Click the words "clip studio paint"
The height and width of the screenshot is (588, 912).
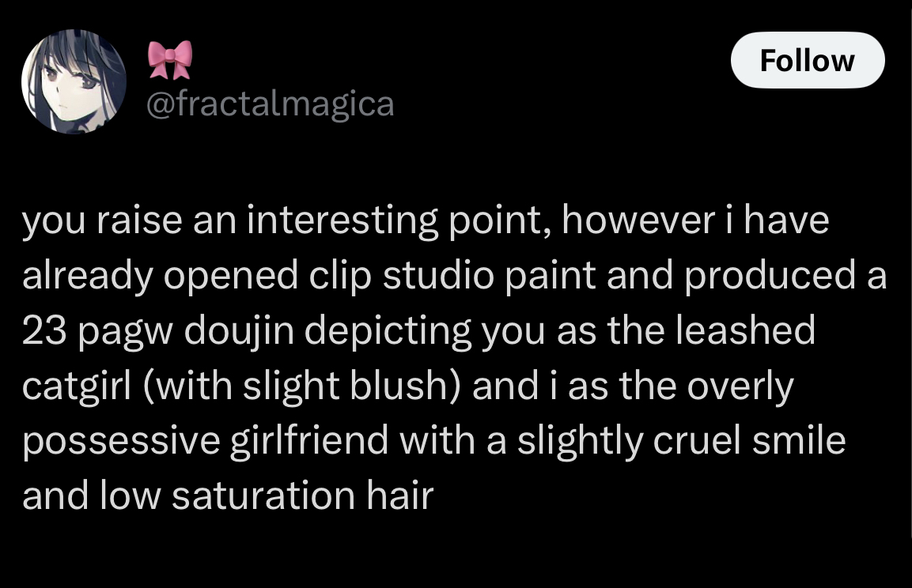pyautogui.click(x=452, y=275)
